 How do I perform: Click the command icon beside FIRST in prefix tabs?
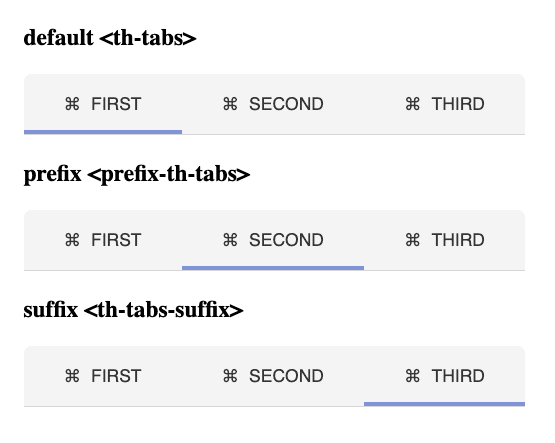[72, 240]
